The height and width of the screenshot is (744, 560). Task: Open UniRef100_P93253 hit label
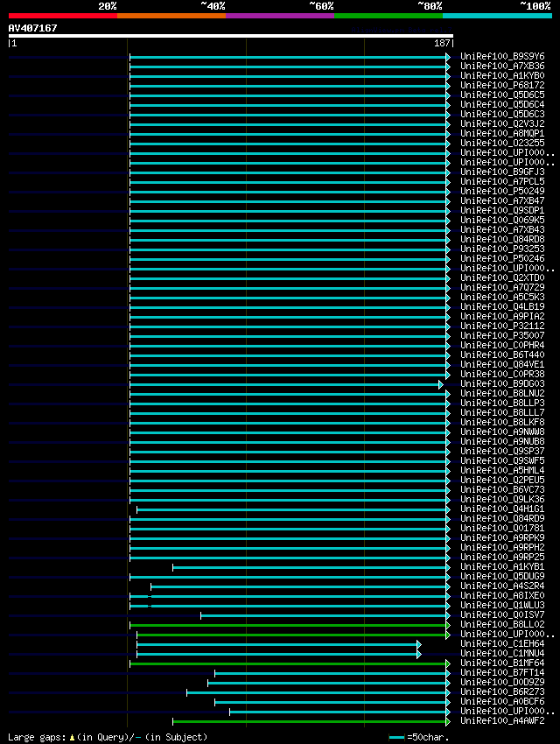[x=502, y=249]
